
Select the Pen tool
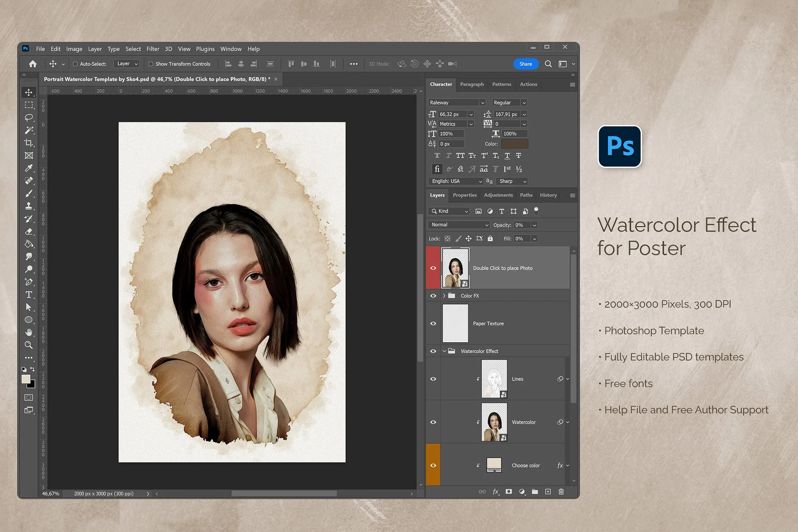(x=29, y=282)
